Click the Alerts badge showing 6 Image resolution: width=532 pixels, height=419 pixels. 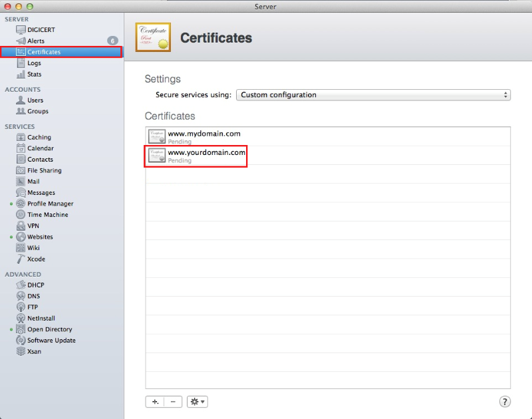(112, 41)
